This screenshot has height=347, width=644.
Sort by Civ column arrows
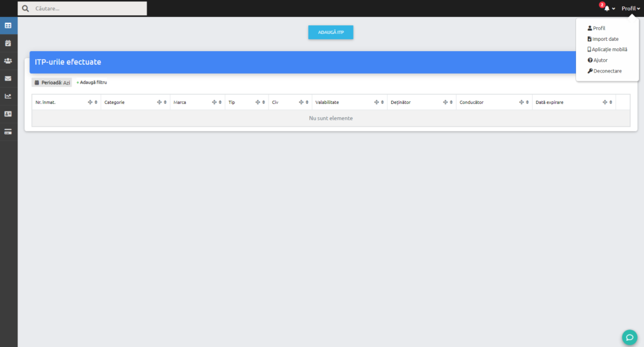coord(307,103)
